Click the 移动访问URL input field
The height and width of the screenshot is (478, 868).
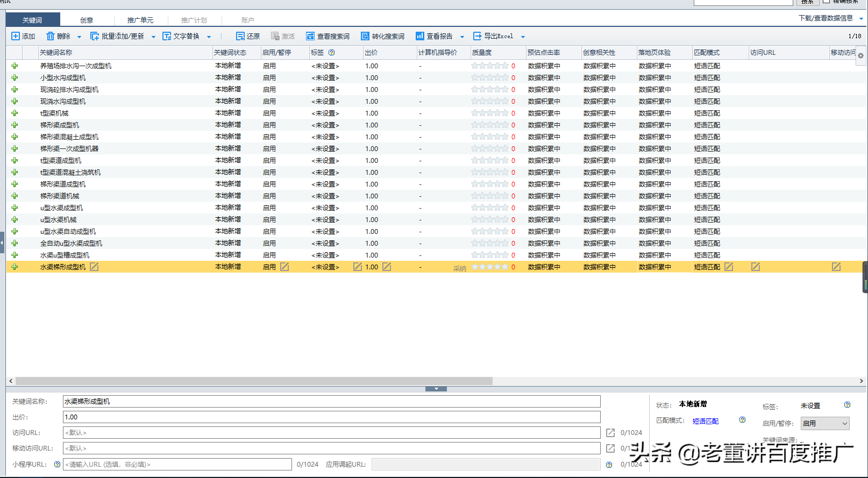click(x=331, y=448)
